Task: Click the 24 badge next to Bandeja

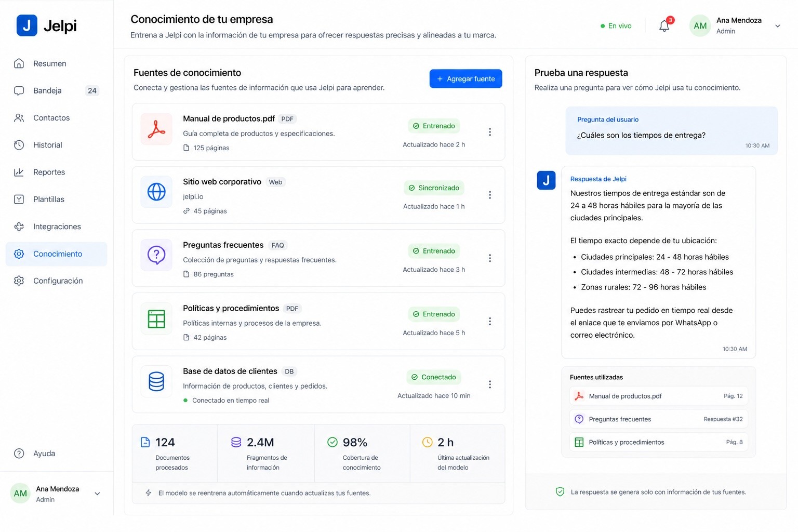Action: 92,90
